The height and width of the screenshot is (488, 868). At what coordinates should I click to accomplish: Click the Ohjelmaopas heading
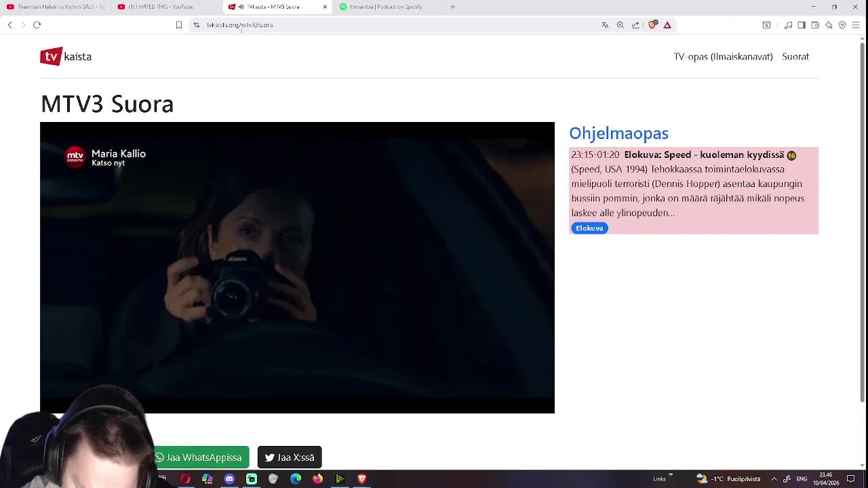pyautogui.click(x=618, y=133)
